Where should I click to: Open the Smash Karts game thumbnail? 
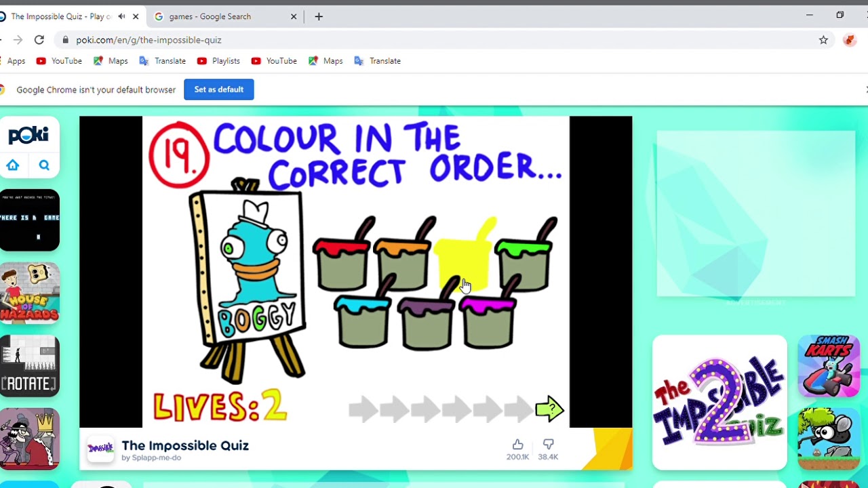click(829, 366)
